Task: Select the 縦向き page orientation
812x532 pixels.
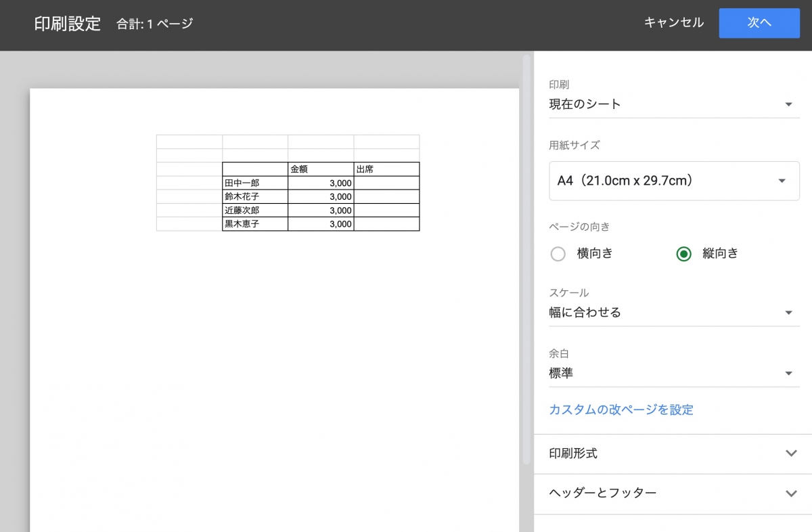Action: click(x=684, y=254)
